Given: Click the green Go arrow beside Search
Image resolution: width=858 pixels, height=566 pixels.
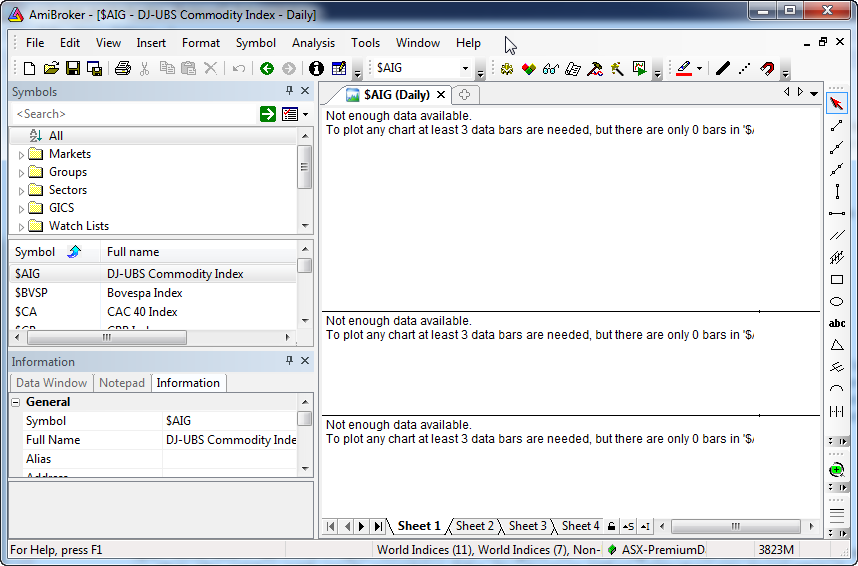Looking at the screenshot, I should [268, 114].
